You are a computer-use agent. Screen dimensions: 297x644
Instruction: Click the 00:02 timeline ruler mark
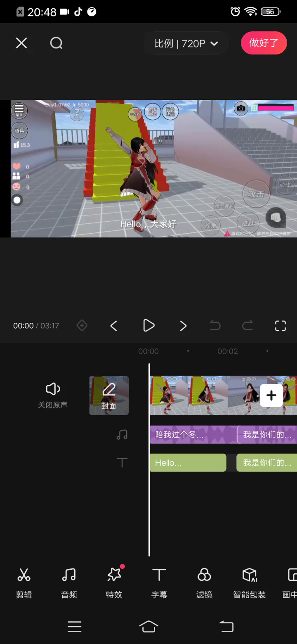click(228, 351)
